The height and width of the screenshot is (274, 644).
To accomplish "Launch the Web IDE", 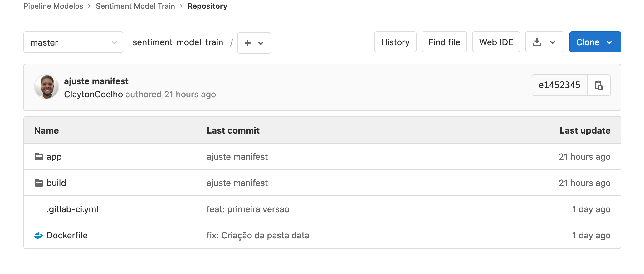I will [x=496, y=42].
